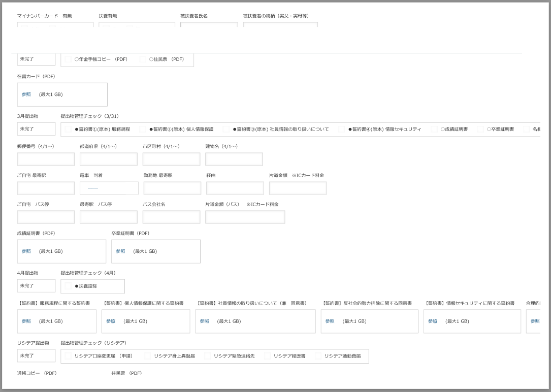The height and width of the screenshot is (392, 551).
Task: Click 参照 under 在留カード (PDF)
Action: point(26,94)
